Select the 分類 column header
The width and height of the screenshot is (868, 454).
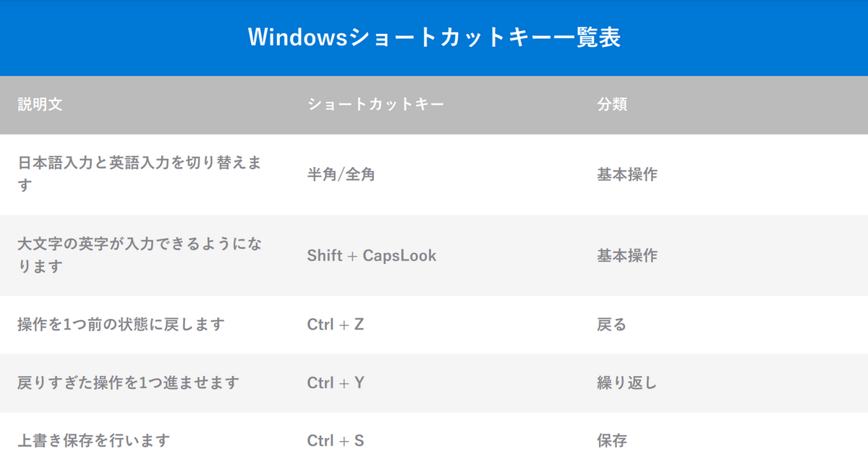click(x=611, y=104)
